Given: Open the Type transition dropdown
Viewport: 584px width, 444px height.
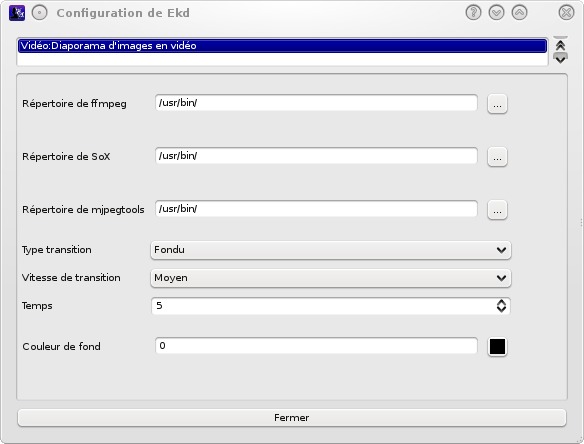Looking at the screenshot, I should click(x=331, y=250).
